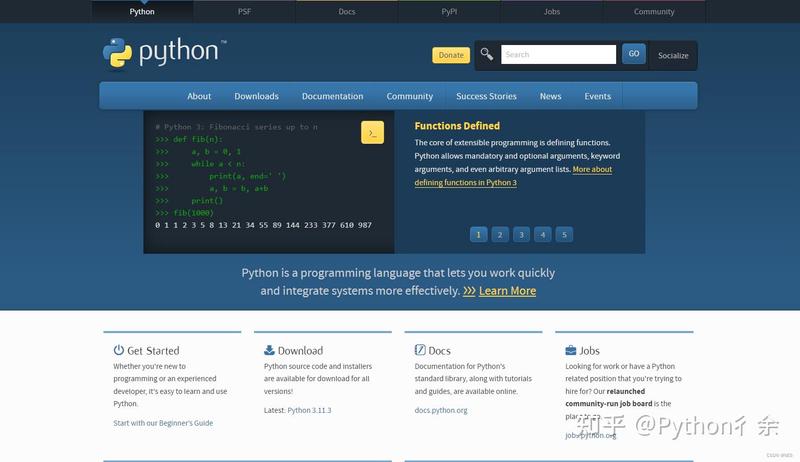Click the Get Started power icon

[118, 350]
